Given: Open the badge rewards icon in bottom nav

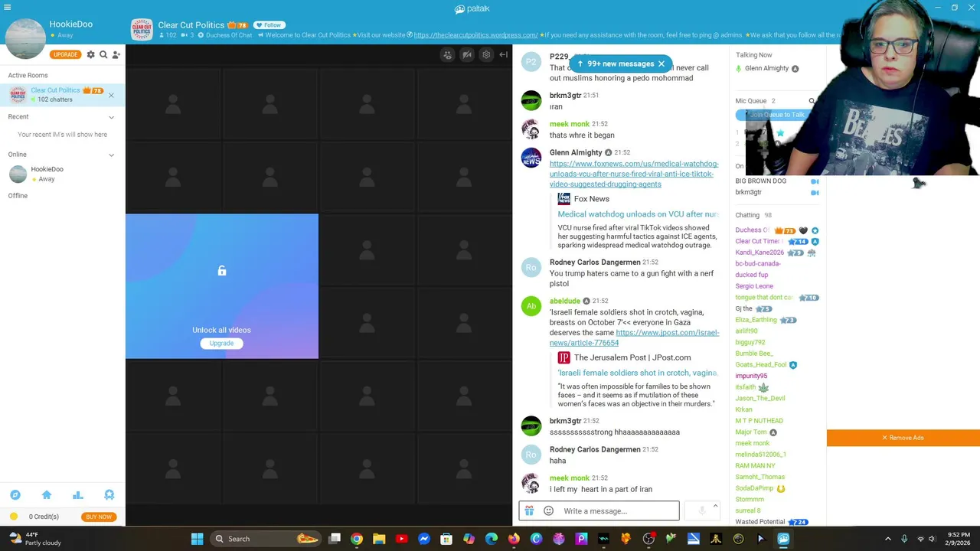Looking at the screenshot, I should pyautogui.click(x=109, y=495).
